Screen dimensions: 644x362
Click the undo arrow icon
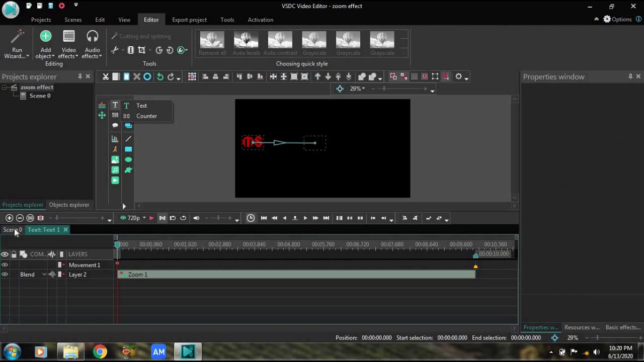160,76
